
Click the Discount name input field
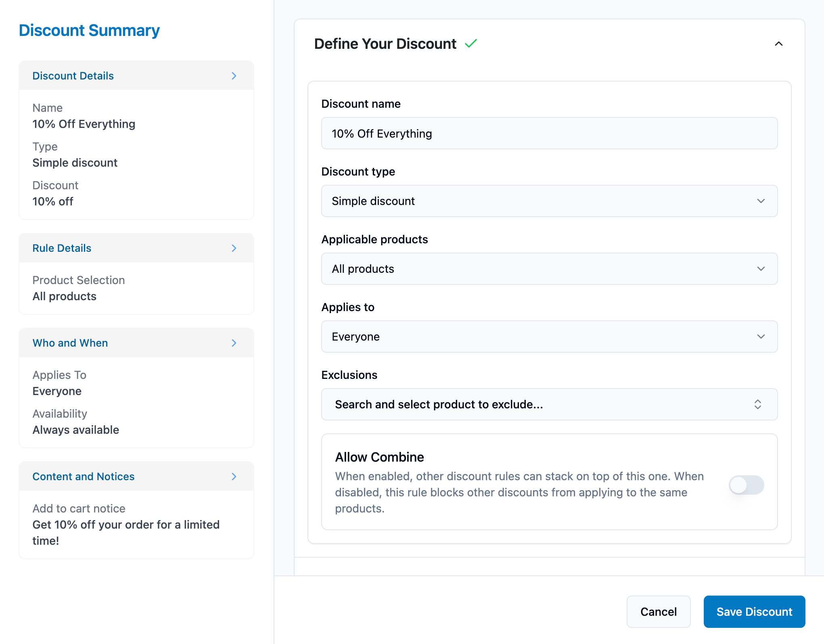click(x=549, y=133)
